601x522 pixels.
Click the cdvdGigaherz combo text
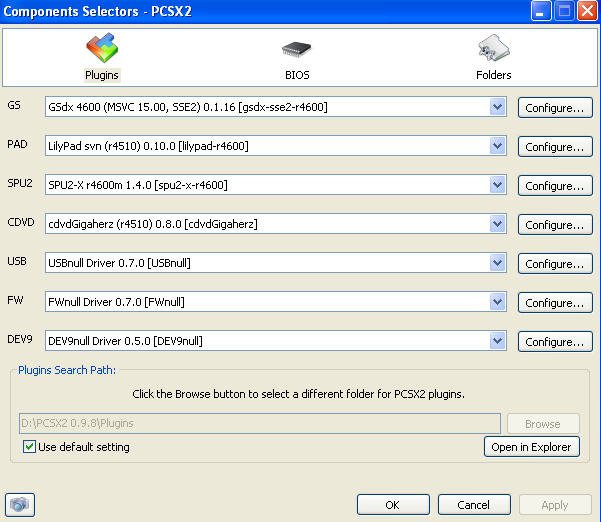pos(153,224)
